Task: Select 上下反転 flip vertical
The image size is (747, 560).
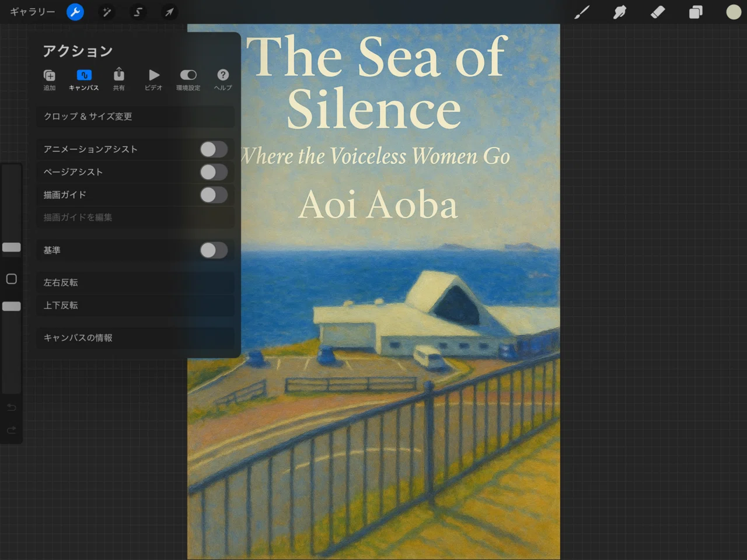Action: pyautogui.click(x=135, y=305)
